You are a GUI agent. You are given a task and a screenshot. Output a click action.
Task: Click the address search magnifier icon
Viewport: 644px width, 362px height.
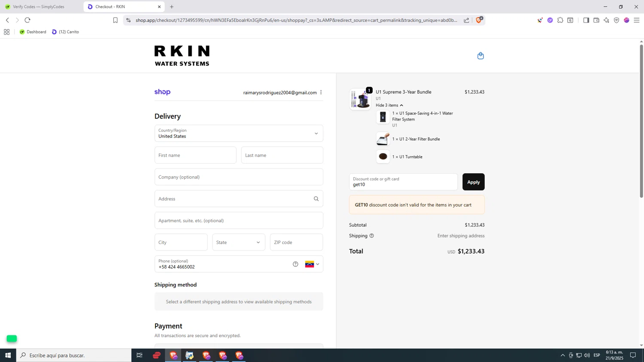point(316,199)
